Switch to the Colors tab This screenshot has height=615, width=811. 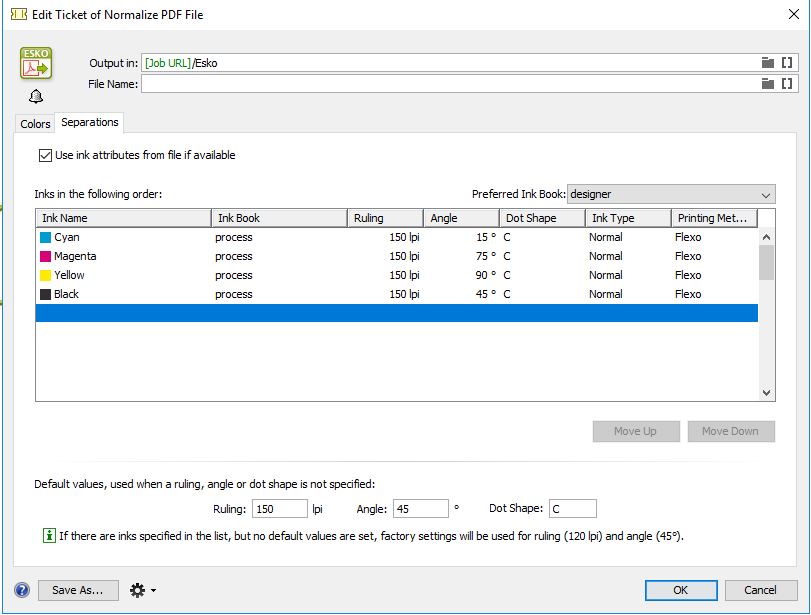pyautogui.click(x=35, y=124)
